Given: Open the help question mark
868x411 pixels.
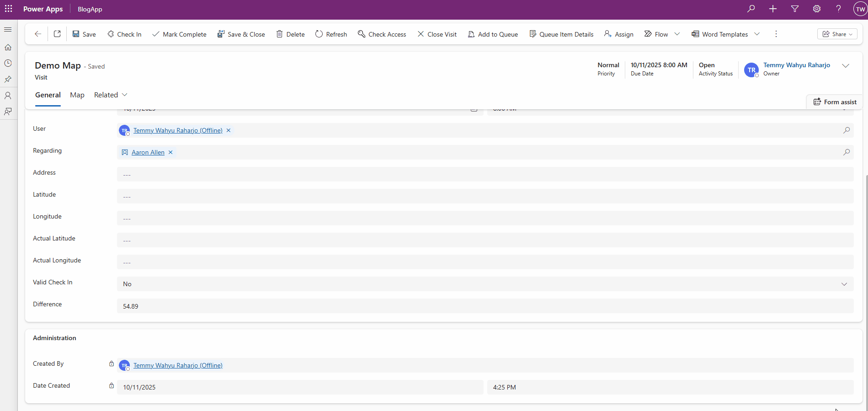Looking at the screenshot, I should click(x=839, y=9).
